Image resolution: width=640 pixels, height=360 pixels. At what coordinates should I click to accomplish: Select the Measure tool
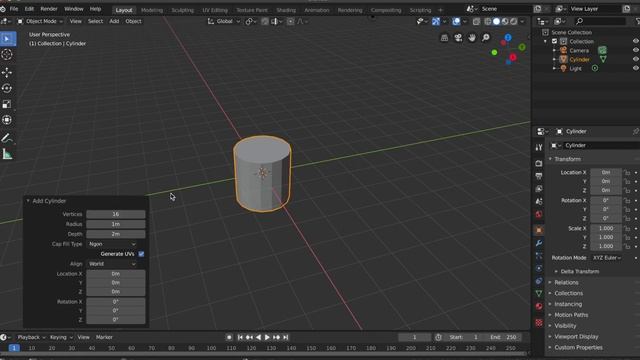pyautogui.click(x=7, y=154)
